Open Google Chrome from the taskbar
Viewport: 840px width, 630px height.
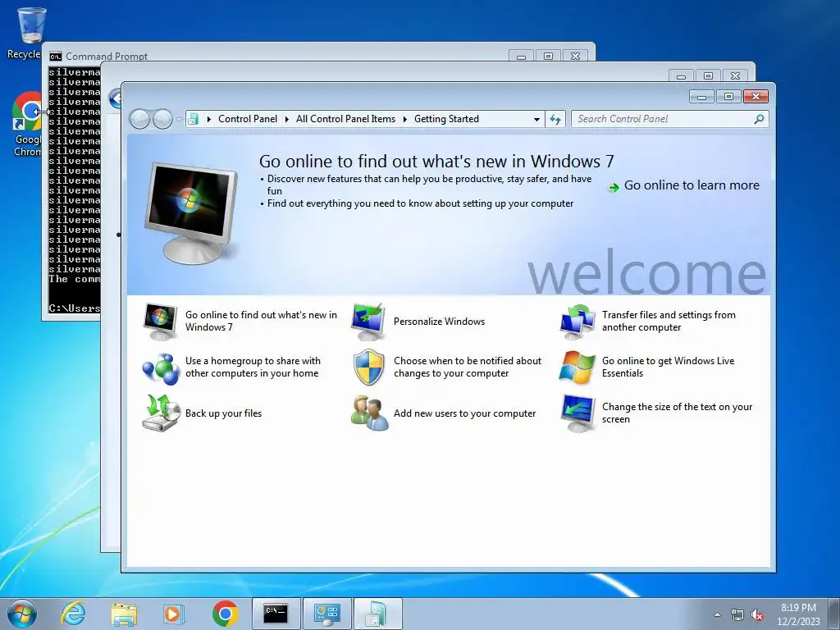[225, 614]
